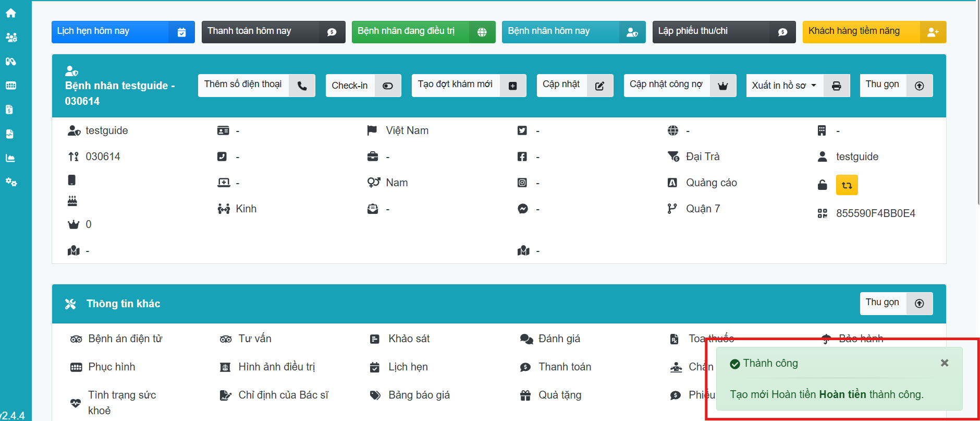
Task: Open the settings gears icon in the sidebar
Action: (11, 182)
